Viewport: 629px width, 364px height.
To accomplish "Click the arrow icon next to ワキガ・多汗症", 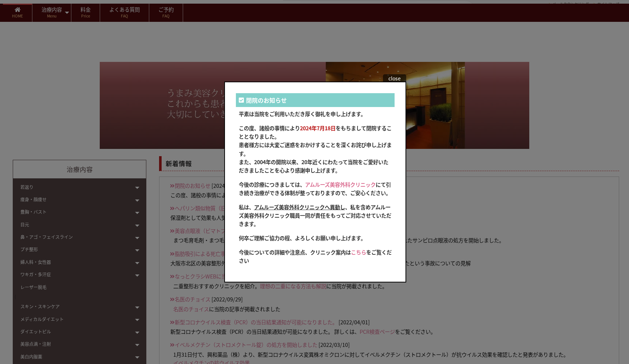I will 137,275.
